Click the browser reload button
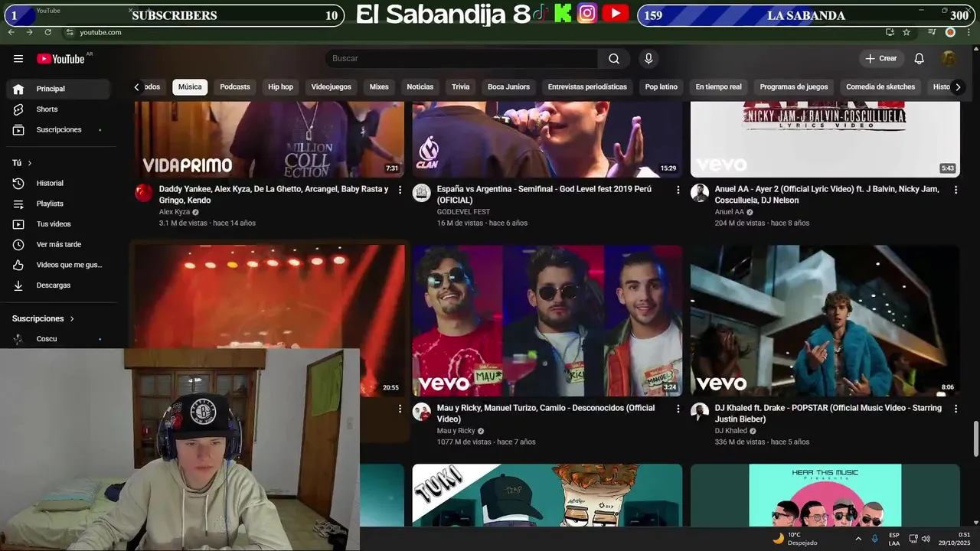 (48, 32)
